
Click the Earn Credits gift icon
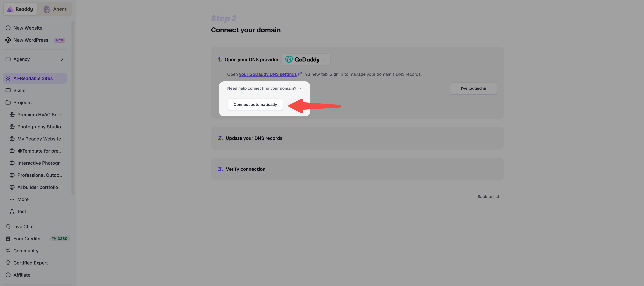8,239
